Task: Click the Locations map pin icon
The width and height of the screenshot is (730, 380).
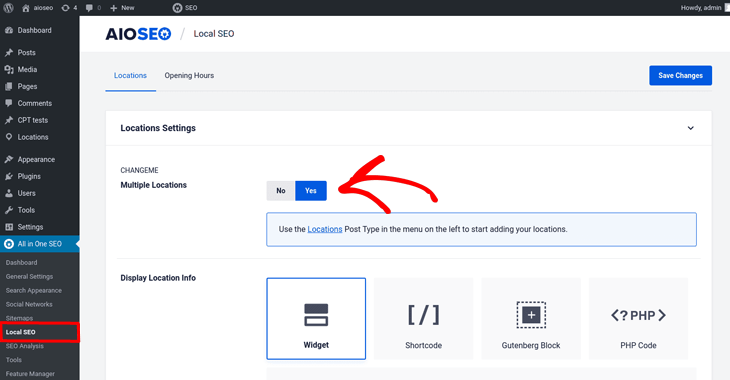Action: 9,137
